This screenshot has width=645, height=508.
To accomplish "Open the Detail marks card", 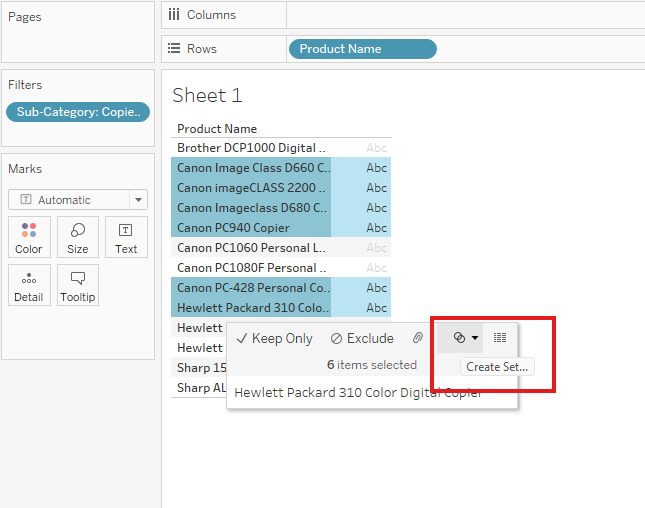I will click(29, 285).
